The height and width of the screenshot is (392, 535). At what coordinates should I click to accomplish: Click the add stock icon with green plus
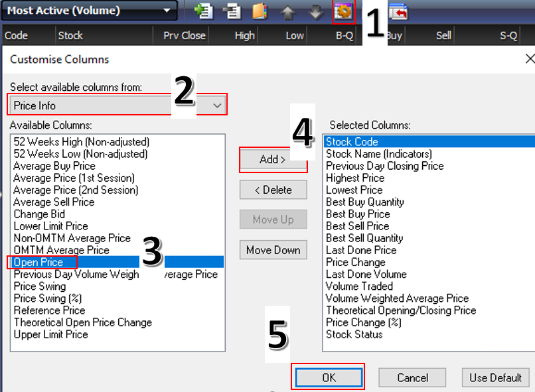203,11
